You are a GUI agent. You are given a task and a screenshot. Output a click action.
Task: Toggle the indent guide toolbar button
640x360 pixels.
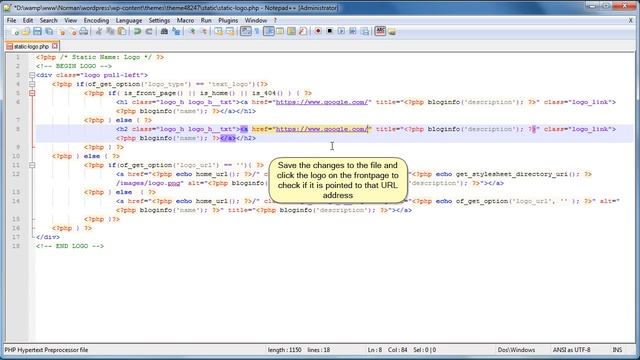(269, 31)
